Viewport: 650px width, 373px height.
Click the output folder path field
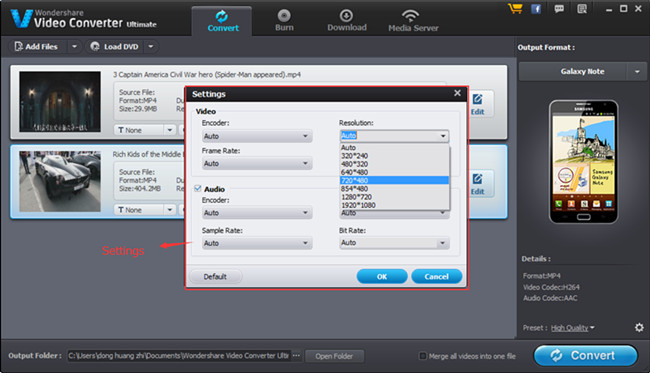pos(179,356)
